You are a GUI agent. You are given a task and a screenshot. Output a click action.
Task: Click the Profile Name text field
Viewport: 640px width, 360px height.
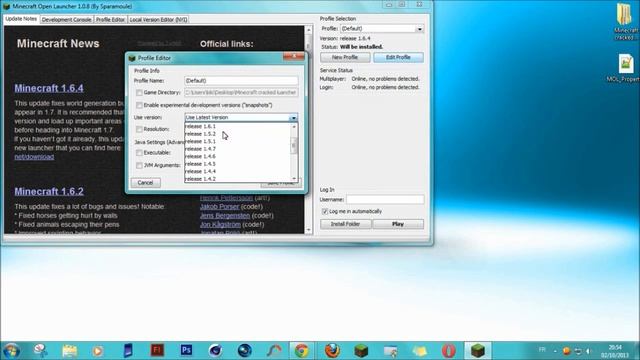[x=241, y=81]
